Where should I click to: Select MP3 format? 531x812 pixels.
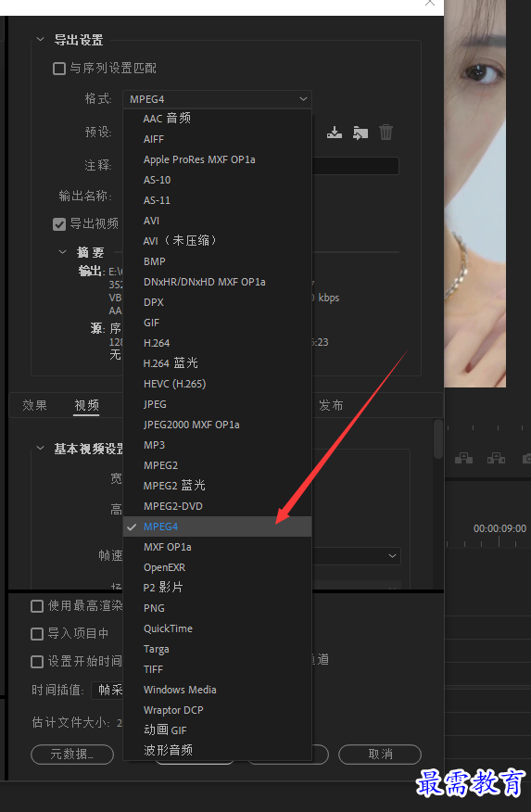coord(217,445)
